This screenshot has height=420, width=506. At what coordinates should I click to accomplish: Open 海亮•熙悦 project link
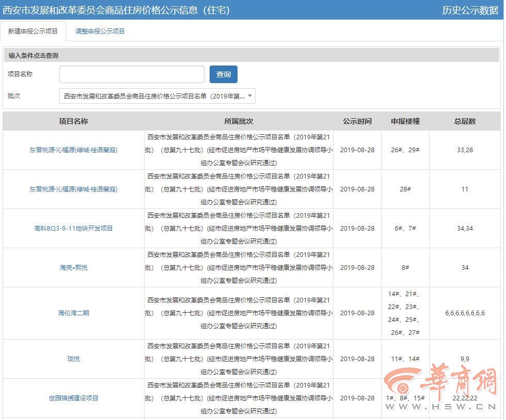click(x=73, y=268)
